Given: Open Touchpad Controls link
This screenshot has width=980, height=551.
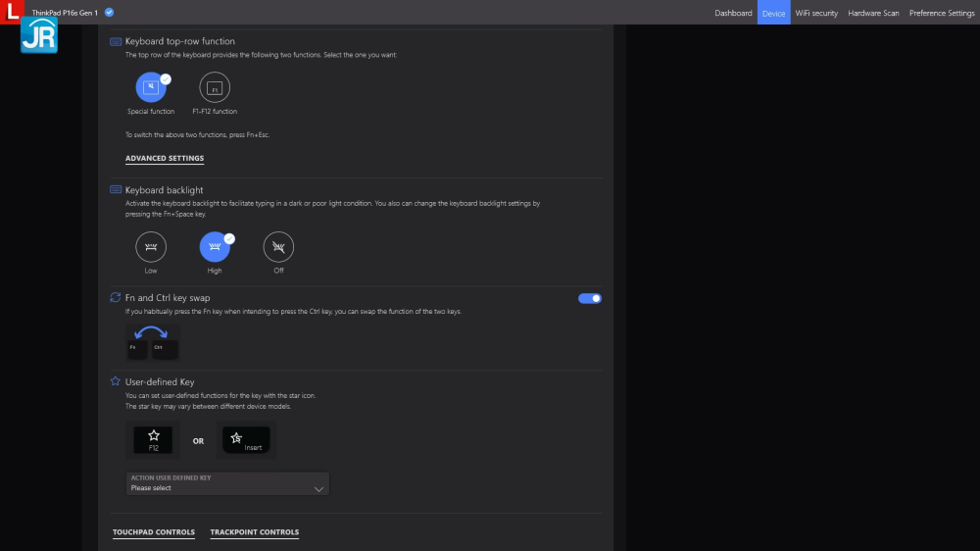Looking at the screenshot, I should [x=154, y=532].
